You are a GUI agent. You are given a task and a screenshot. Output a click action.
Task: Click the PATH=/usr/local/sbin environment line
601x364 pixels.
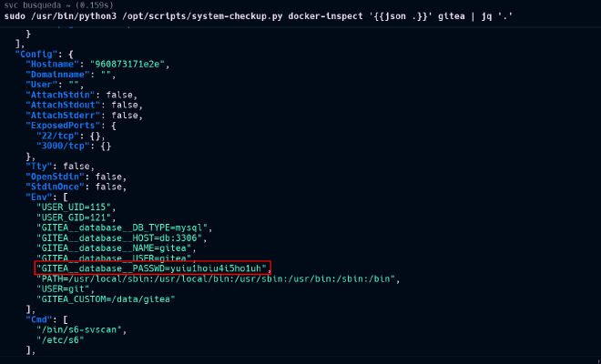pyautogui.click(x=219, y=279)
